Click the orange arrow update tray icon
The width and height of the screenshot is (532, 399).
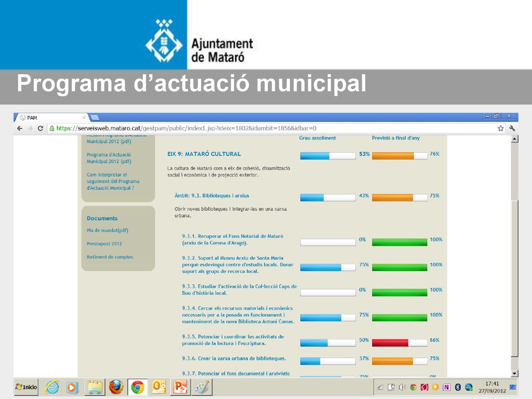435,387
